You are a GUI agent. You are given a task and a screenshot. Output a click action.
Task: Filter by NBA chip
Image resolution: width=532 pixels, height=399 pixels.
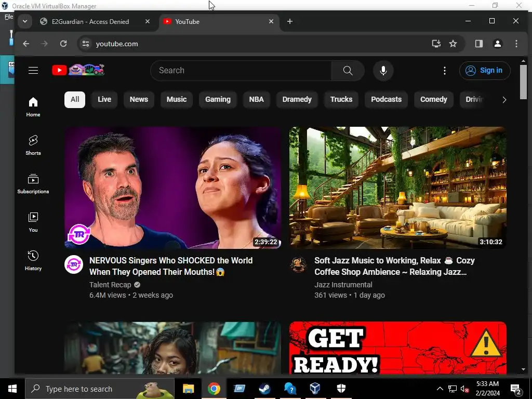point(257,99)
